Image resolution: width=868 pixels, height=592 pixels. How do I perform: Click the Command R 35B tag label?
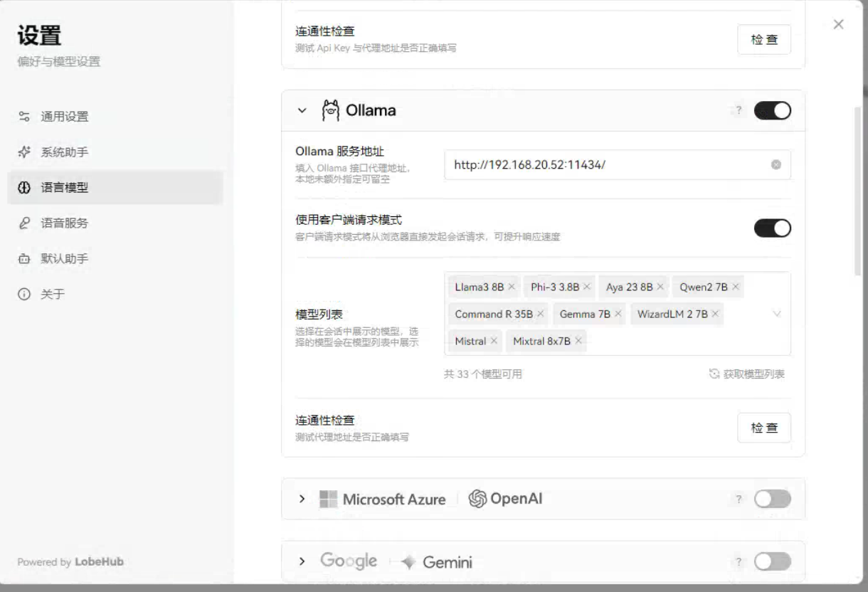tap(494, 314)
